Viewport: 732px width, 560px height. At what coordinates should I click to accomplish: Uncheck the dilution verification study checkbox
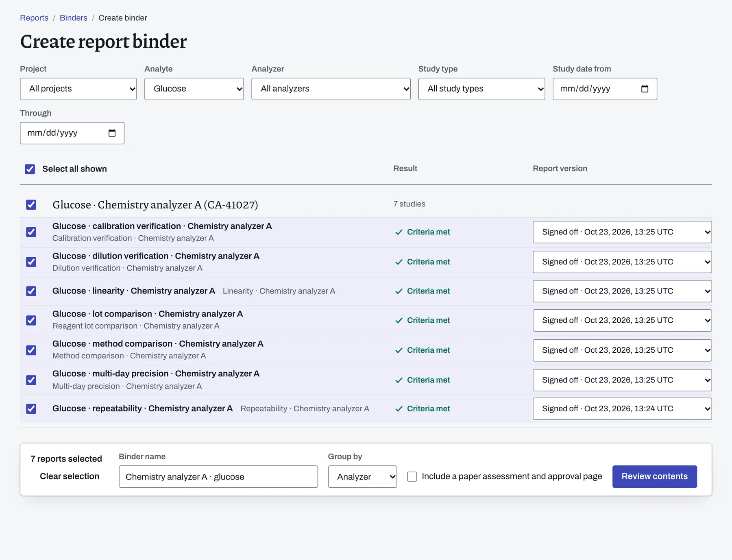coord(31,262)
